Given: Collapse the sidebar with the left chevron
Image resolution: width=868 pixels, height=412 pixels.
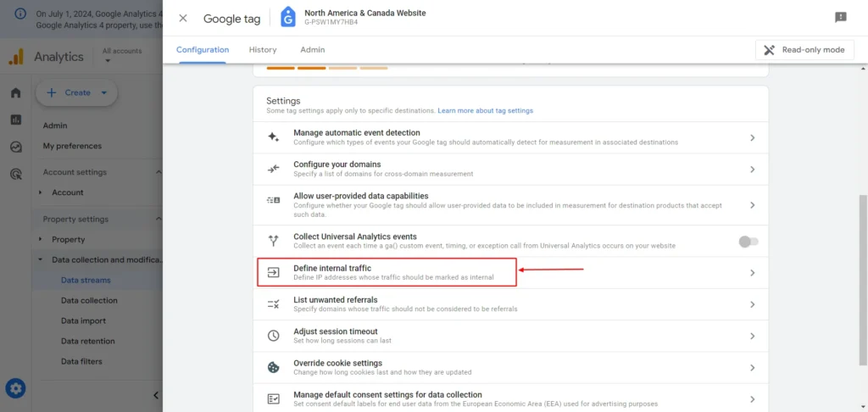Looking at the screenshot, I should [156, 395].
